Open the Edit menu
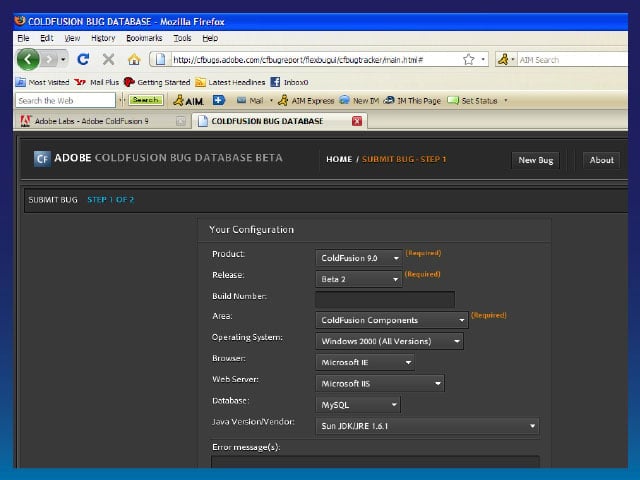Screen dimensions: 640x480 [x=47, y=38]
